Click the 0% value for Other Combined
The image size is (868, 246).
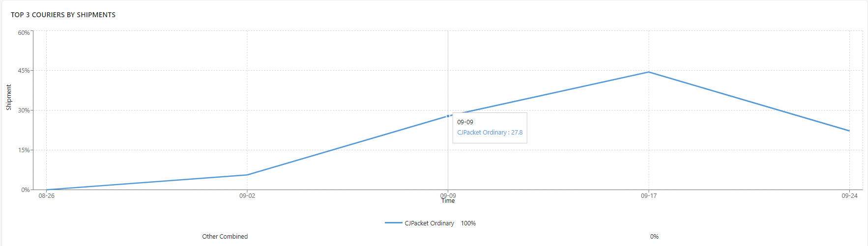point(654,236)
